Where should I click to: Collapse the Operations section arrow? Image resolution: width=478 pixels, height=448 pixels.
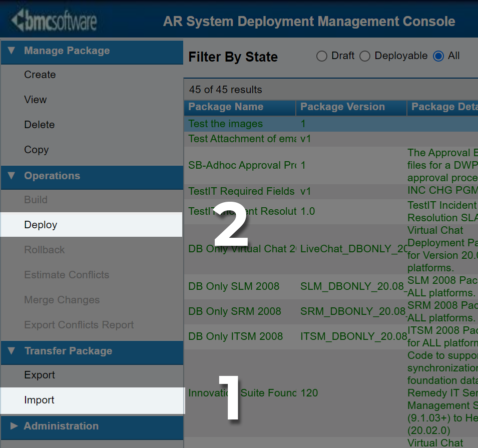tap(12, 176)
